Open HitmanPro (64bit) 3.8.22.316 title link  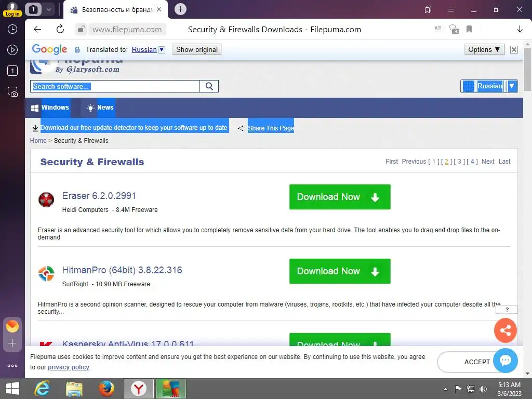pos(122,270)
